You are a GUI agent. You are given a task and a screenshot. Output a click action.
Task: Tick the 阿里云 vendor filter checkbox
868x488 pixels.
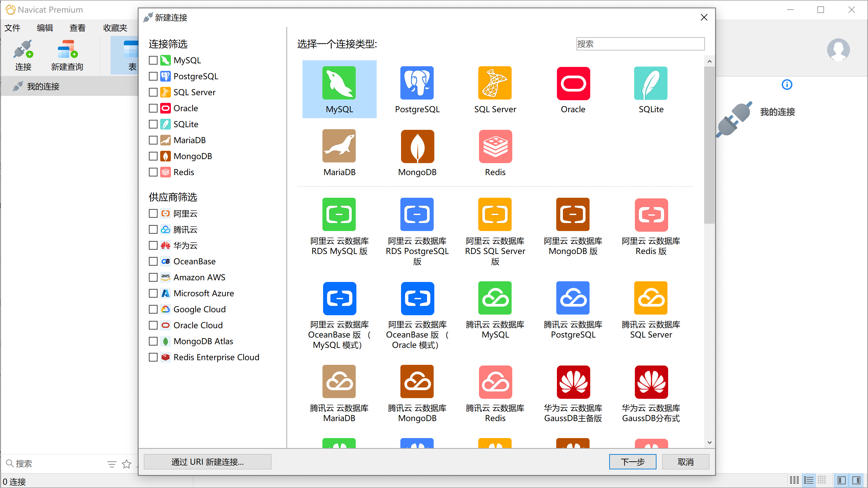153,213
